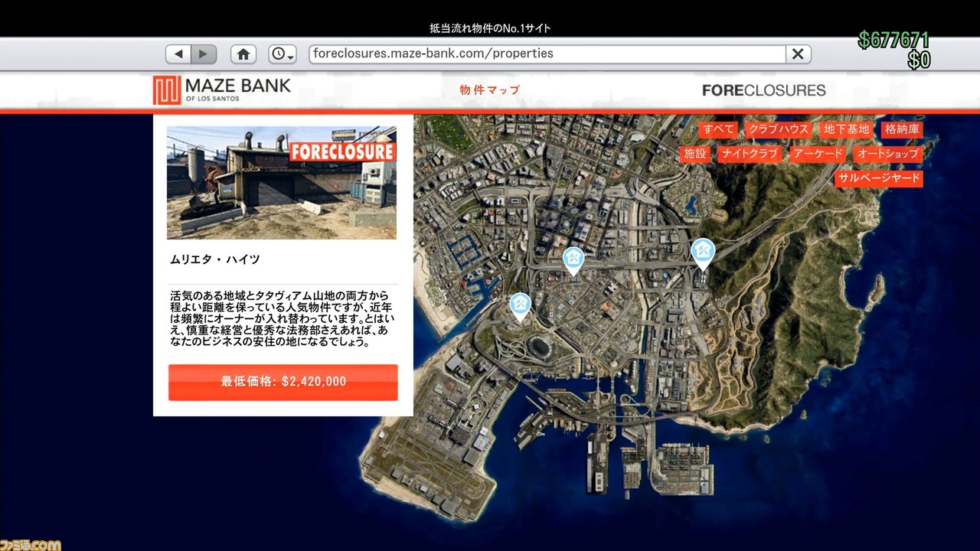980x551 pixels.
Task: Select the easternmost map property pin
Action: 703,254
